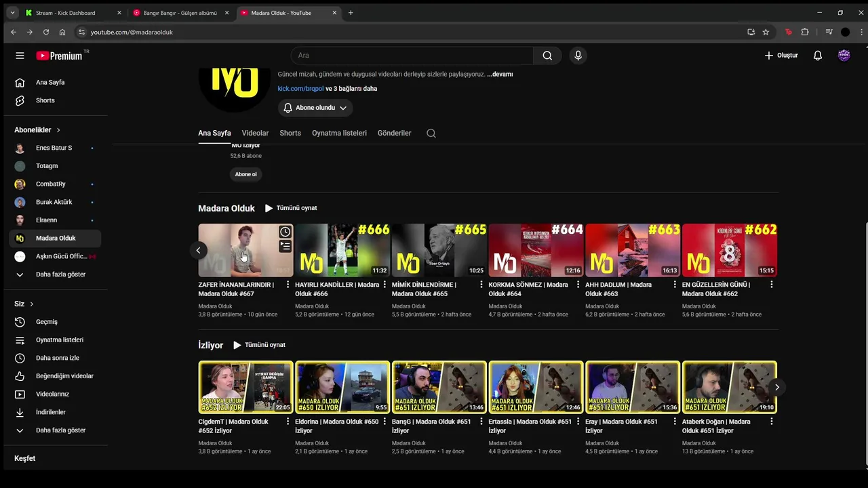Viewport: 868px width, 488px height.
Task: Switch to Stream - Kick Dashboard browser tab
Action: (x=73, y=13)
